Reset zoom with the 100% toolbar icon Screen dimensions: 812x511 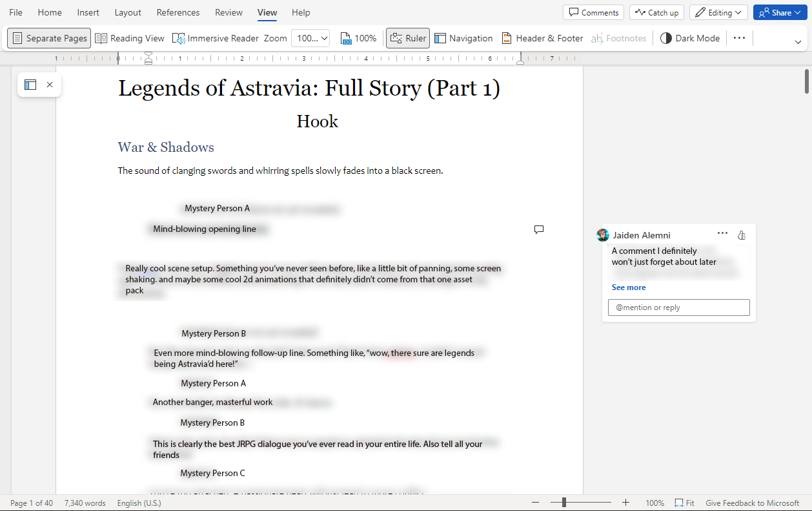[358, 38]
